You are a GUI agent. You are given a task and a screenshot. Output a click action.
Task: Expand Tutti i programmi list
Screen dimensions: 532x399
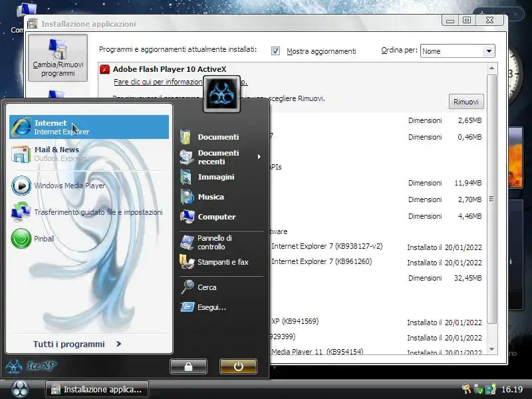click(x=77, y=344)
